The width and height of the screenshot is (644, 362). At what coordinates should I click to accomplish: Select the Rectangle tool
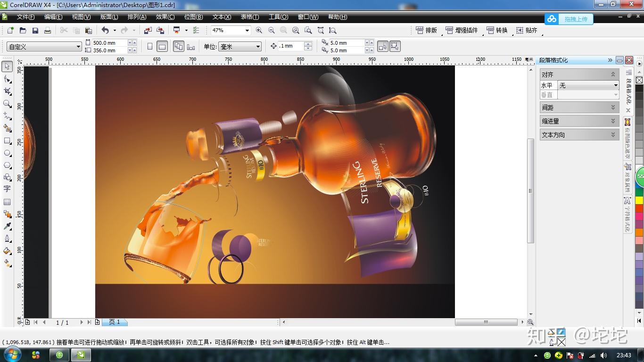tap(7, 140)
